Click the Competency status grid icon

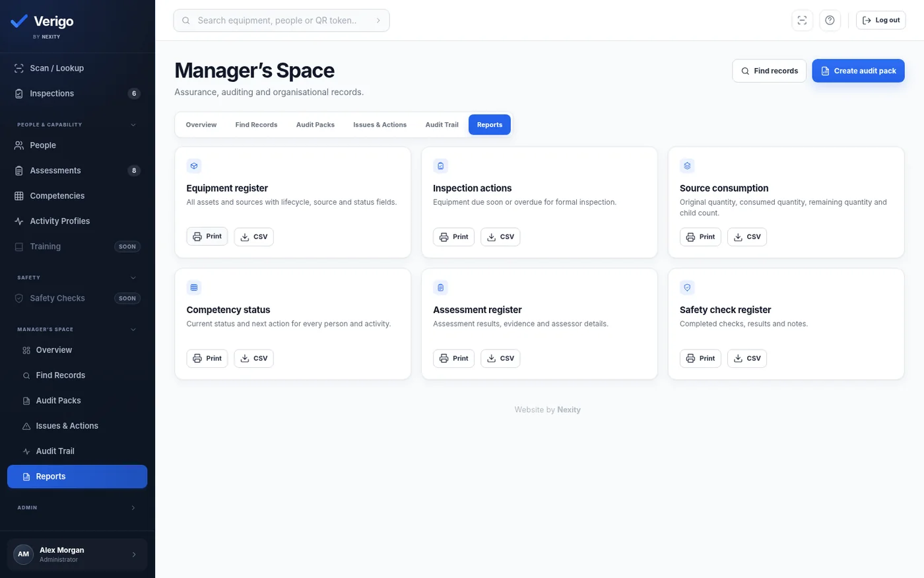(194, 287)
